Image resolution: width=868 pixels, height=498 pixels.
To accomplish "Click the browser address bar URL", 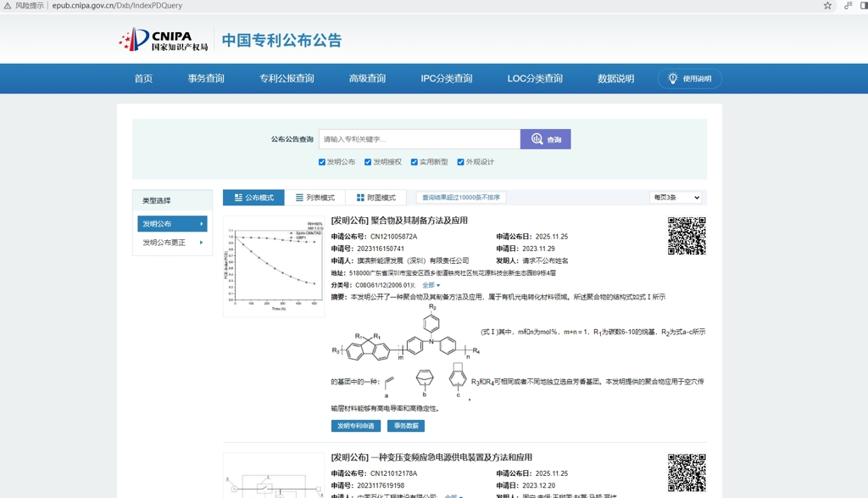I will [x=117, y=6].
